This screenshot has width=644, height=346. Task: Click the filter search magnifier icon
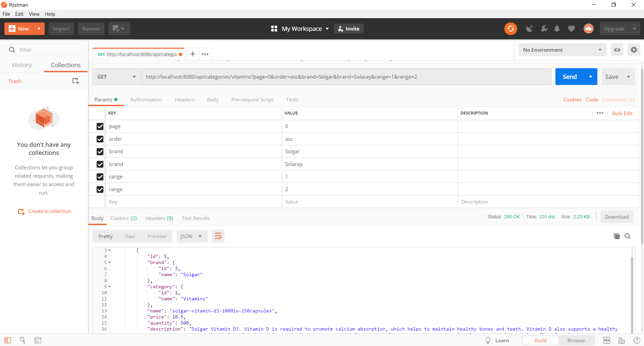[x=12, y=50]
